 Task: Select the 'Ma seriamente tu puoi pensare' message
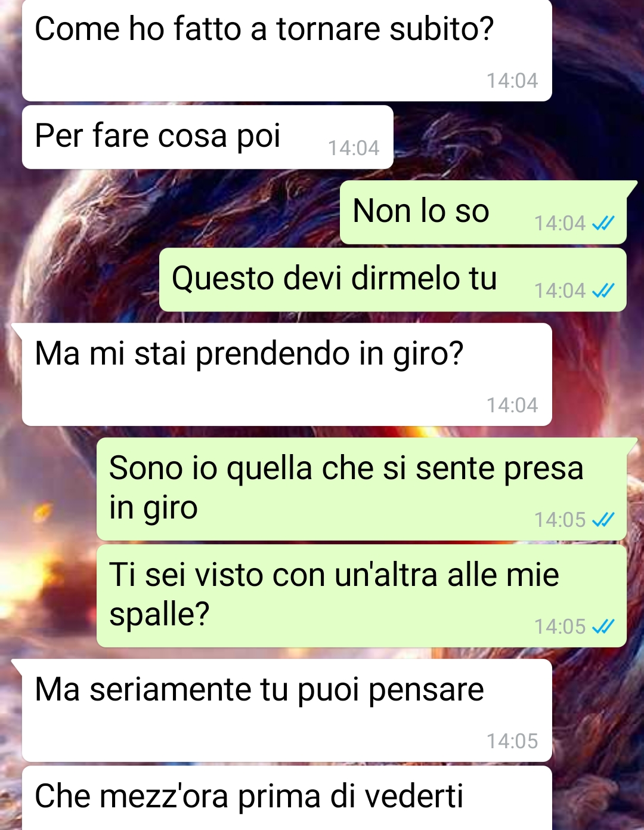(287, 710)
